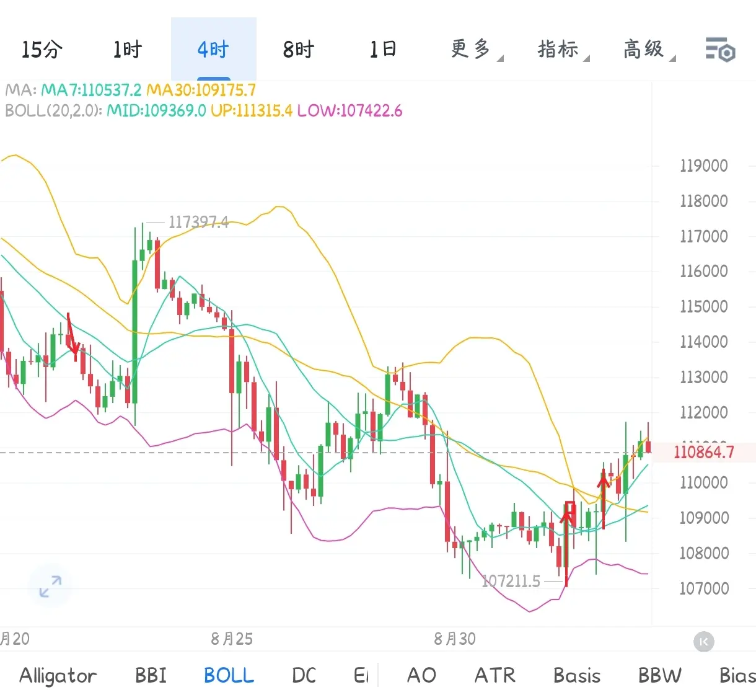
Task: Enable the BBI indicator
Action: 151,675
